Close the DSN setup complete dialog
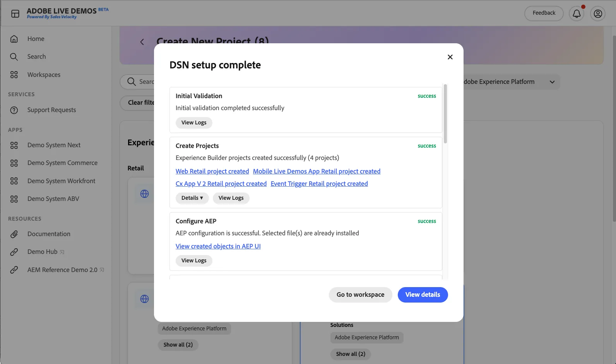 click(x=450, y=57)
